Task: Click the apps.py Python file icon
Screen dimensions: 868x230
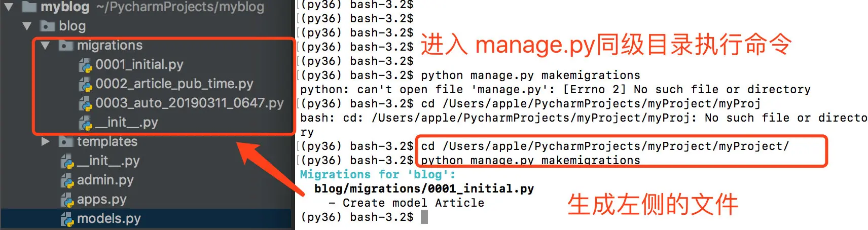Action: [67, 200]
